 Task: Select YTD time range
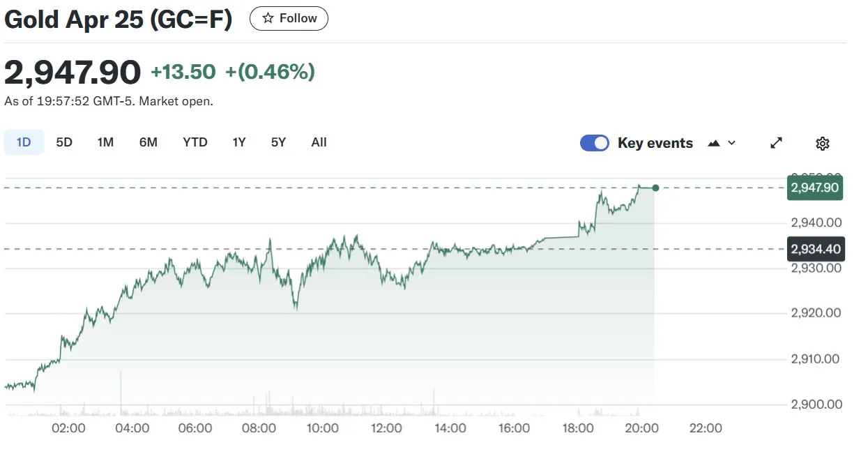tap(195, 142)
